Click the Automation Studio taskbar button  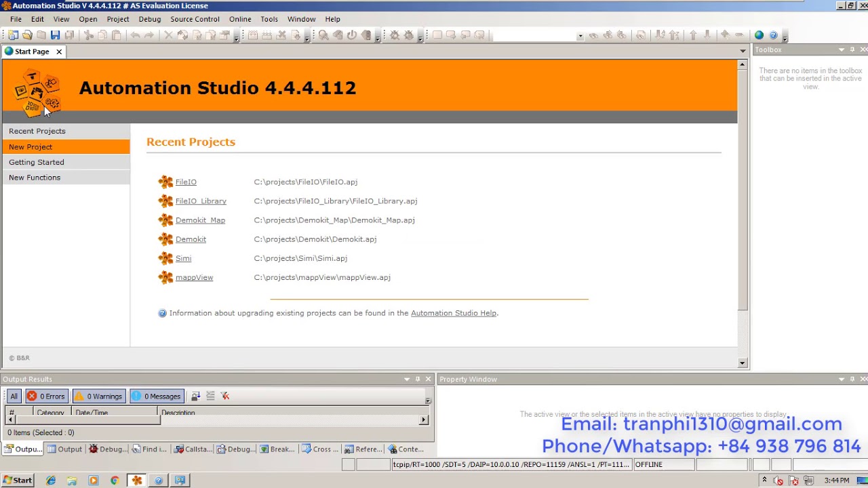(x=137, y=481)
